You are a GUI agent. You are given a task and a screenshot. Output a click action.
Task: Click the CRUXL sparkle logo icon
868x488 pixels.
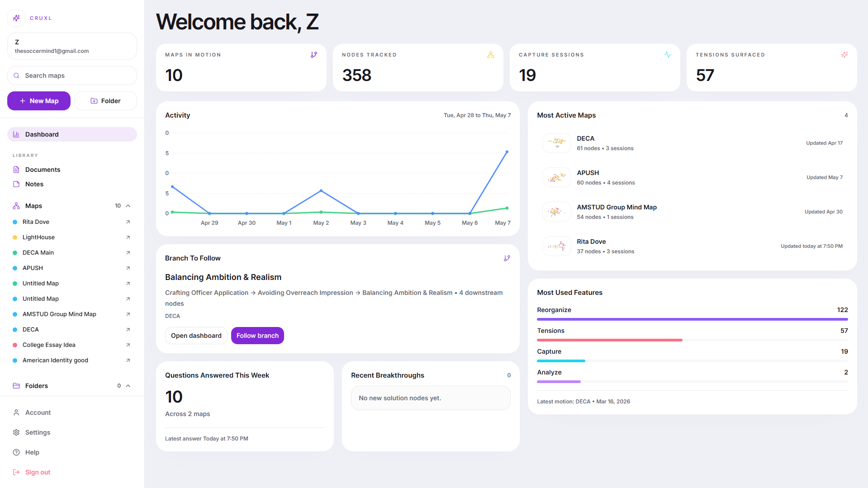coord(16,18)
